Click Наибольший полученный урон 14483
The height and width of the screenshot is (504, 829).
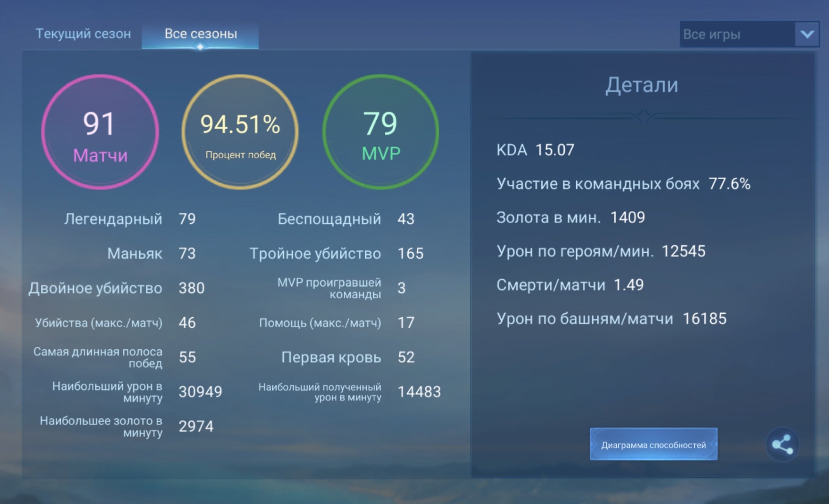coord(350,392)
